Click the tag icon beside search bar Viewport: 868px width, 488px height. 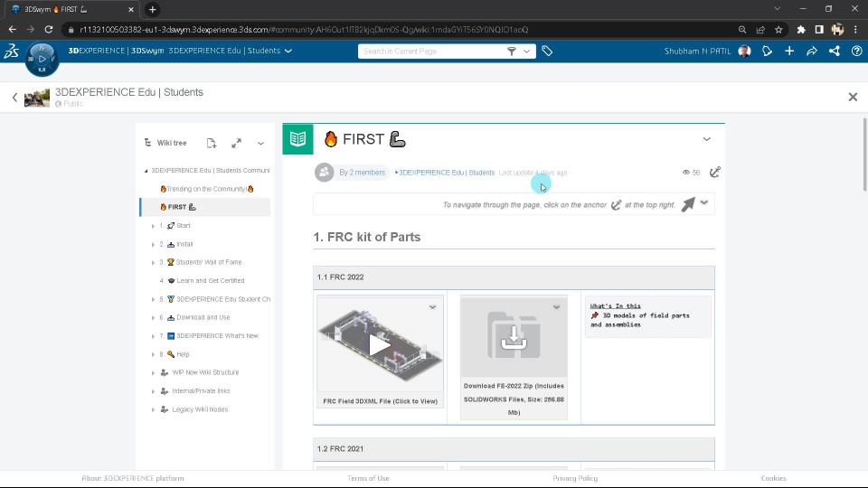(547, 51)
